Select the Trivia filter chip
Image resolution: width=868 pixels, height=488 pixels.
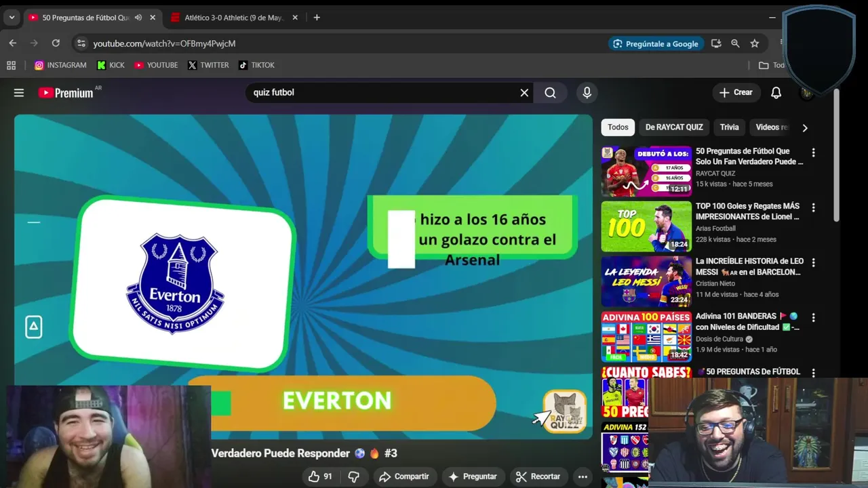729,127
